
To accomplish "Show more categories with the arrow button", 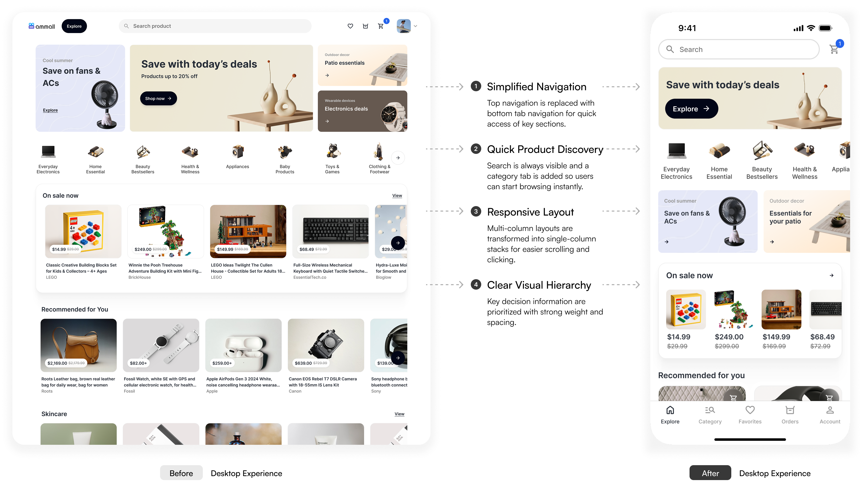I will pyautogui.click(x=398, y=158).
